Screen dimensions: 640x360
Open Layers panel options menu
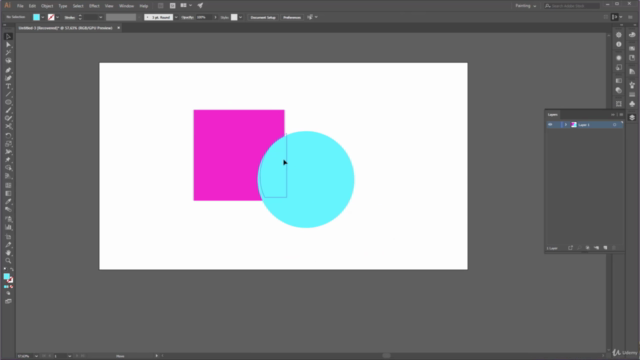coord(621,115)
